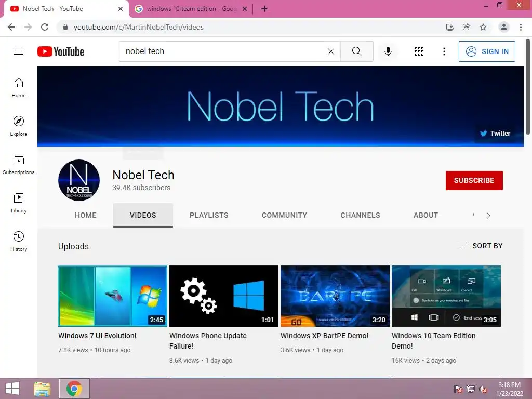Click the address bar URL
Viewport: 532px width, 399px height.
click(x=138, y=27)
